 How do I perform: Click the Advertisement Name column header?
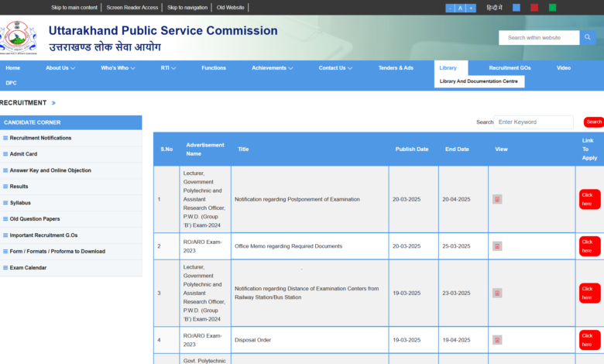pos(205,149)
